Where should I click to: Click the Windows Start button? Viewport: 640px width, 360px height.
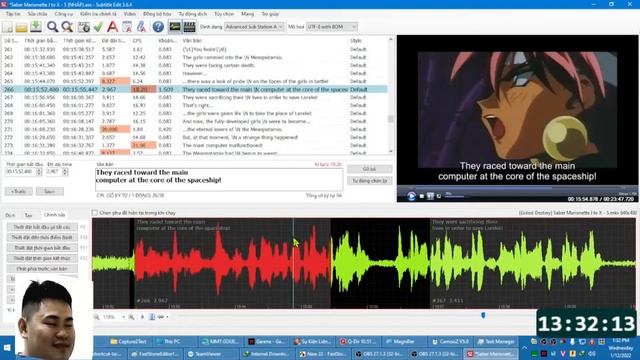tap(7, 348)
